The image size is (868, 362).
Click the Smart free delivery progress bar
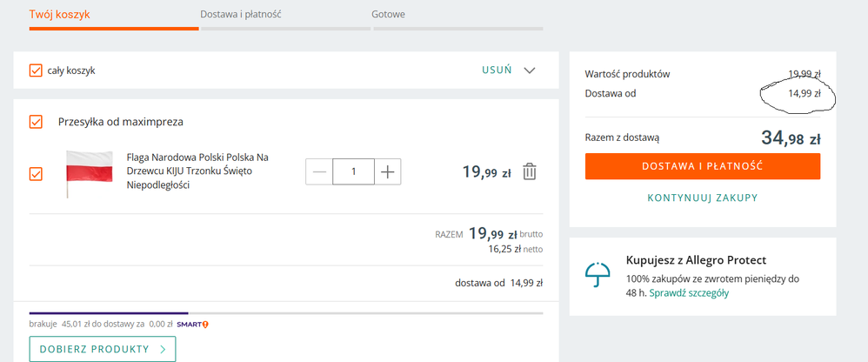pos(285,312)
